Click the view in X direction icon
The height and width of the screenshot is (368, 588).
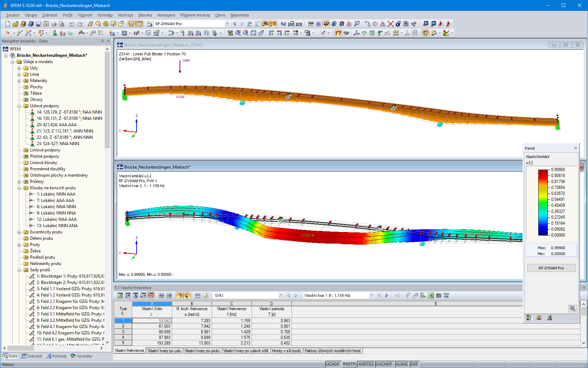272,33
